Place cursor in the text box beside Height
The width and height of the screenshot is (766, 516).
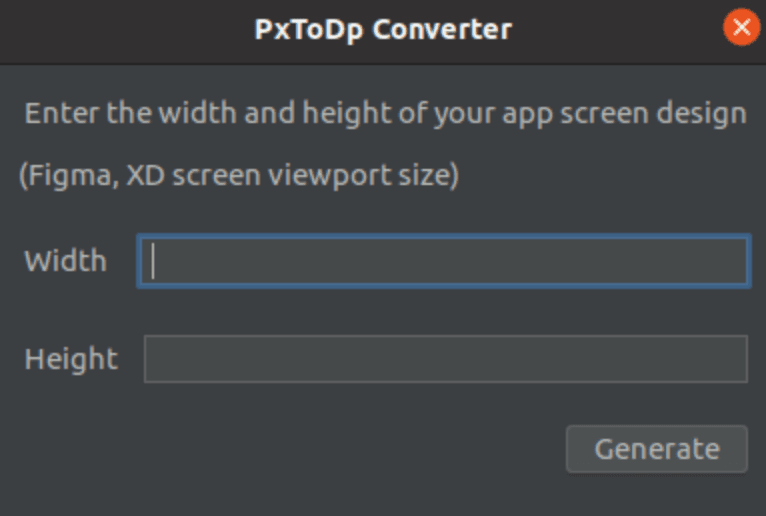click(x=446, y=359)
